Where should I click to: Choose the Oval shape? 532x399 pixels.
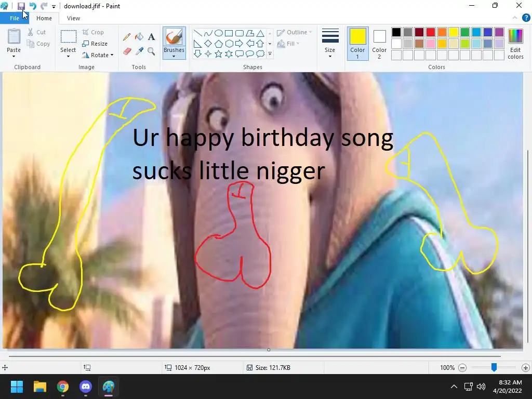coord(219,33)
